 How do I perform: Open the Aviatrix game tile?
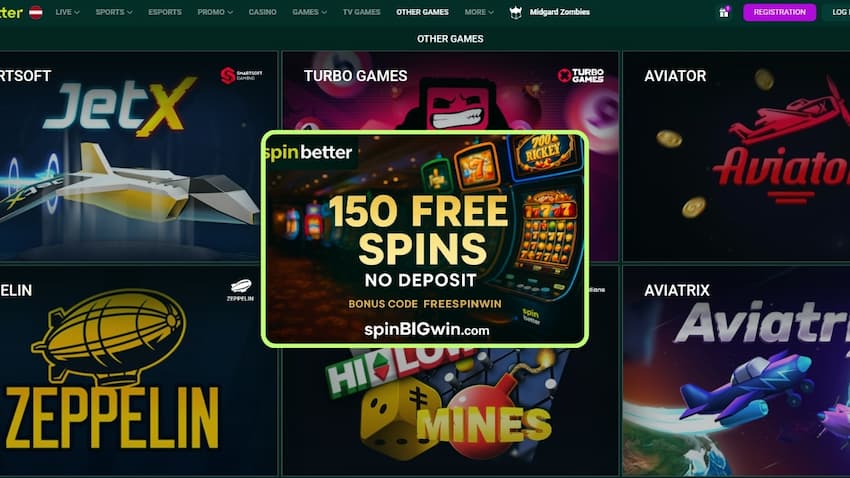point(736,370)
